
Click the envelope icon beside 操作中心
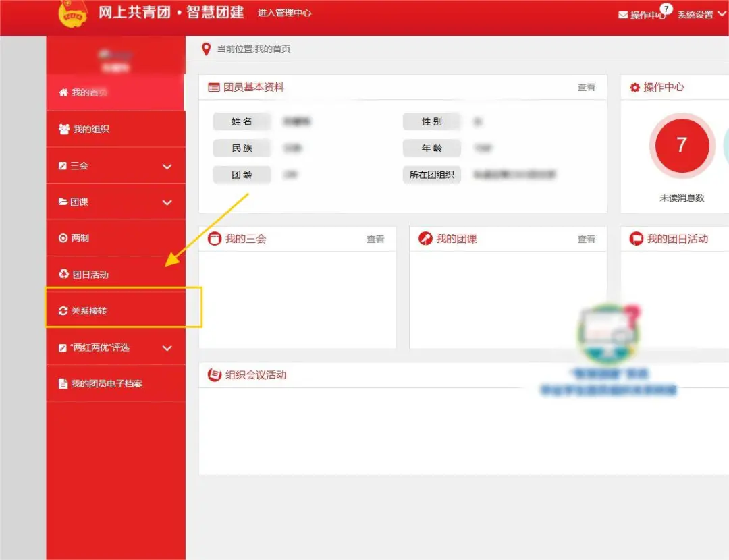pyautogui.click(x=623, y=16)
